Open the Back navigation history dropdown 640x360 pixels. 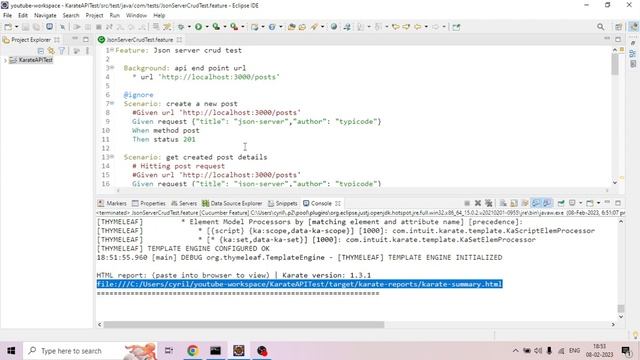(x=426, y=27)
